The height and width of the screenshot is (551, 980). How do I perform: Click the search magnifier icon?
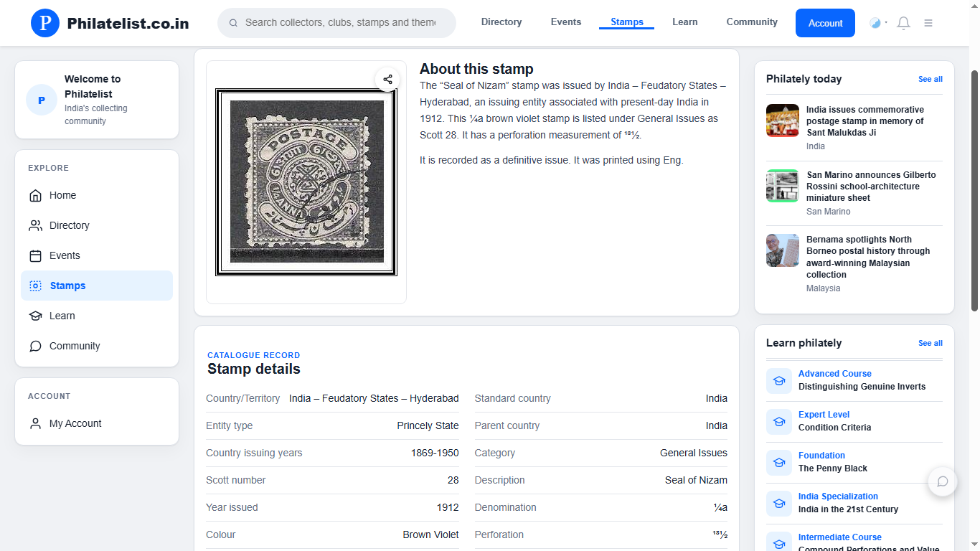point(233,23)
